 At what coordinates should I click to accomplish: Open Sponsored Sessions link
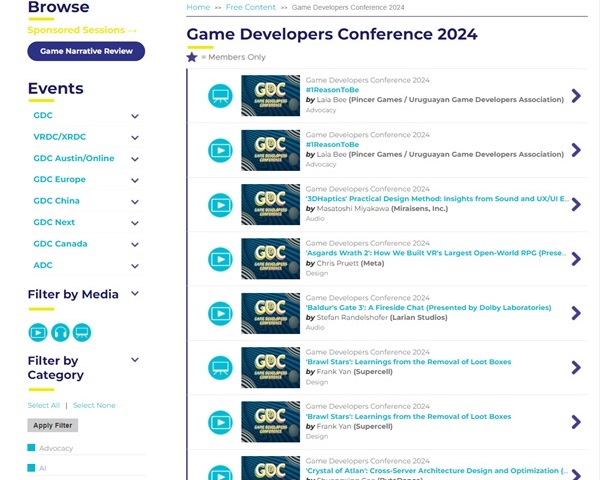(x=82, y=30)
